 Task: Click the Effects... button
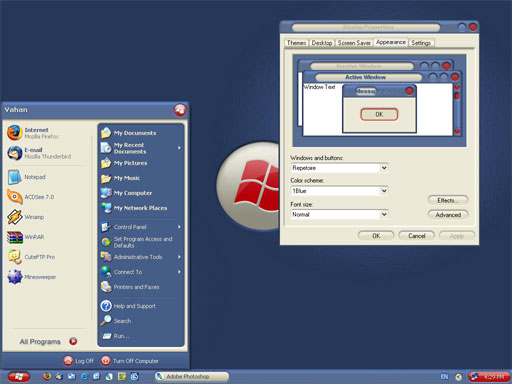[448, 200]
